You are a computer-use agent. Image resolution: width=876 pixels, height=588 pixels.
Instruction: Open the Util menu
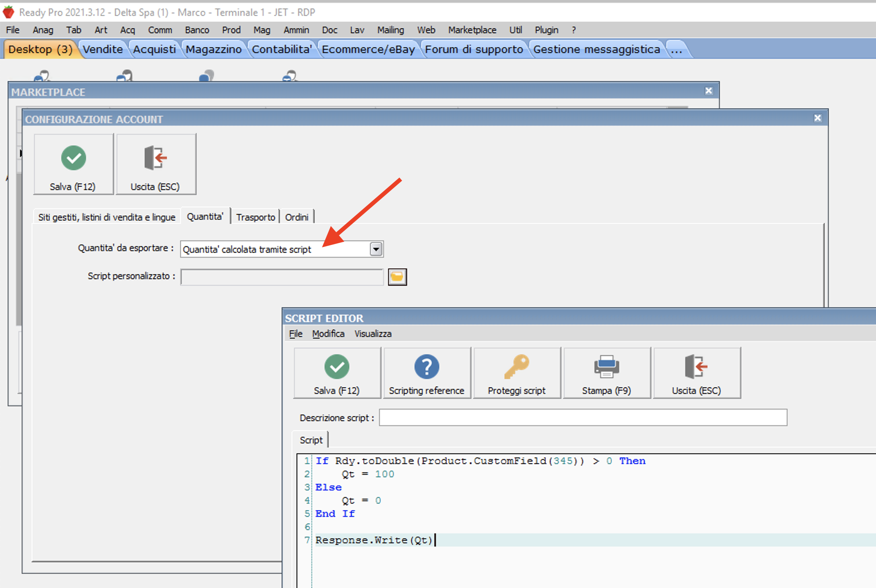pyautogui.click(x=516, y=30)
